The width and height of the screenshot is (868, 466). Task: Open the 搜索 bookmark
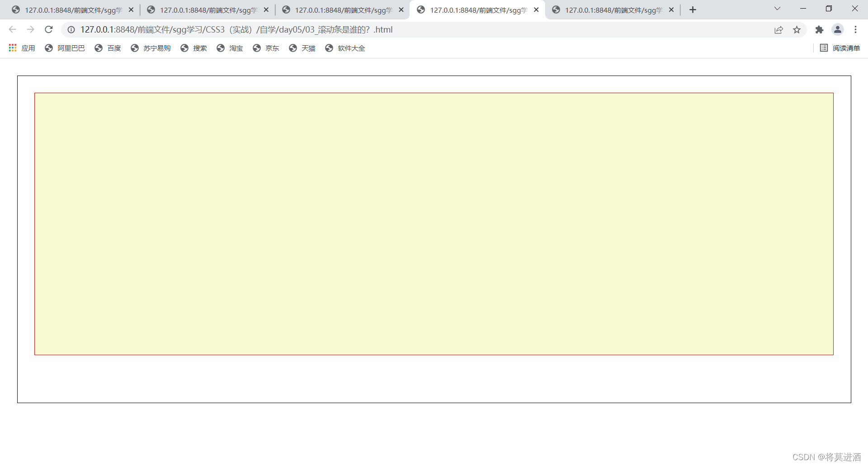pyautogui.click(x=193, y=48)
